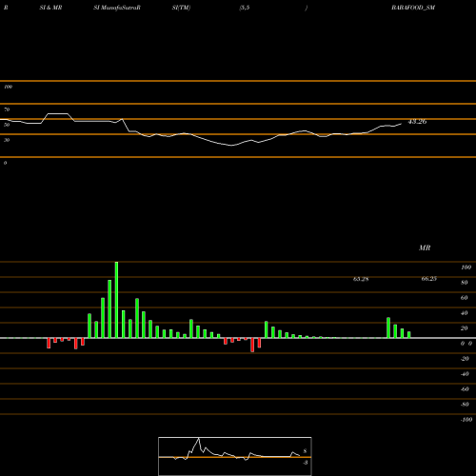The image size is (476, 476).
Task: Click the RSI value label 43.26
Action: [417, 122]
